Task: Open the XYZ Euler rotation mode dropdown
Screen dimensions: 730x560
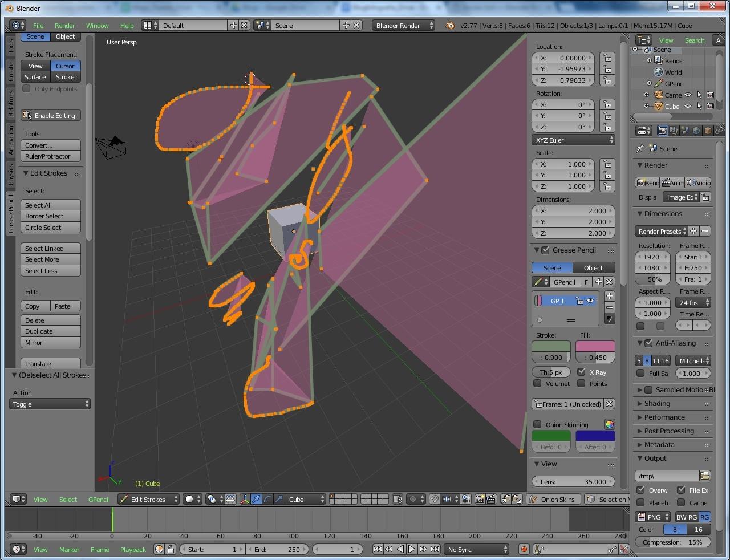Action: (x=573, y=140)
